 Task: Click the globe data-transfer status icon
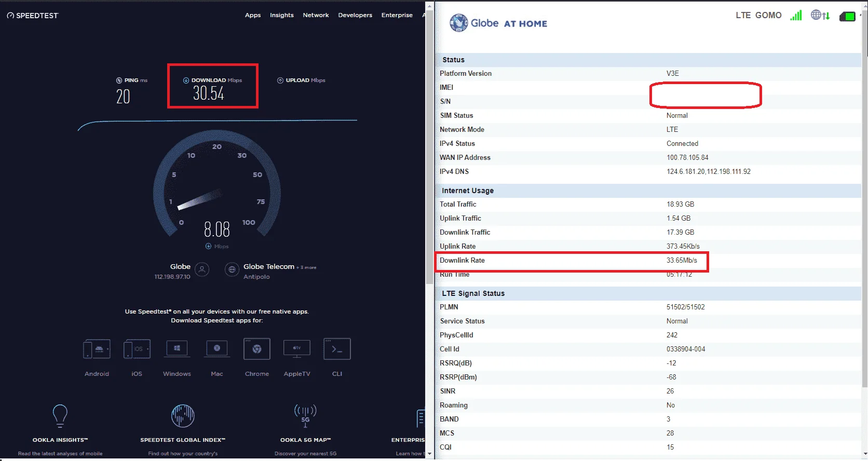point(820,16)
